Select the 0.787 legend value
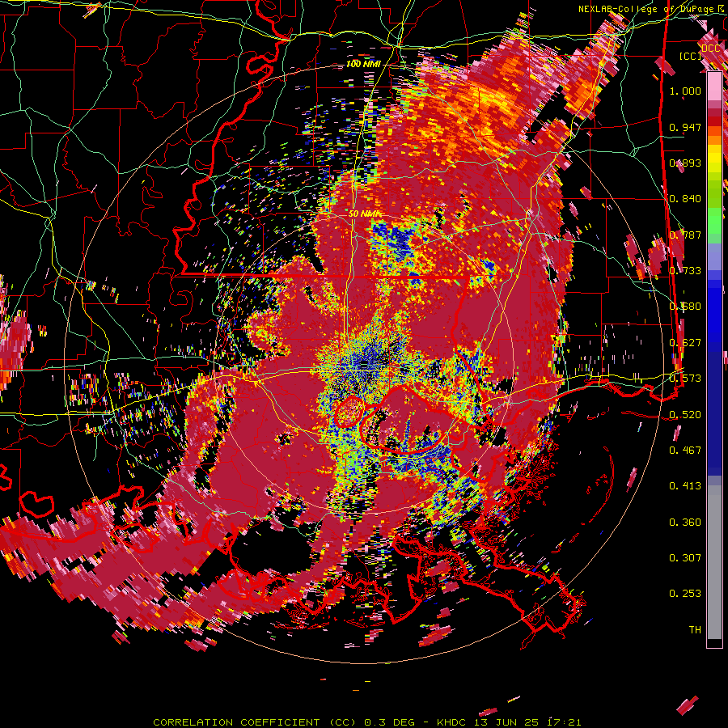 pos(685,235)
